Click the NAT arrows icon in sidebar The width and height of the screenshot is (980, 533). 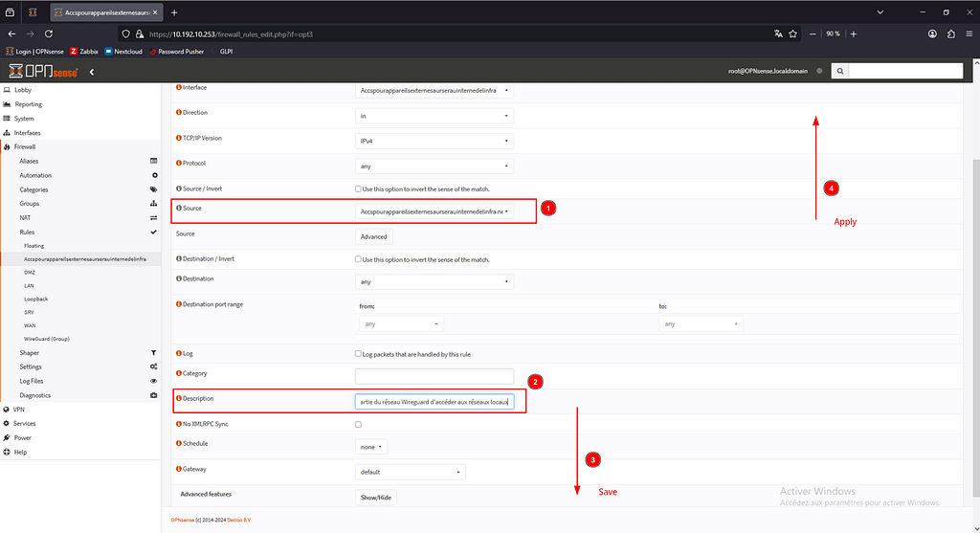click(154, 217)
